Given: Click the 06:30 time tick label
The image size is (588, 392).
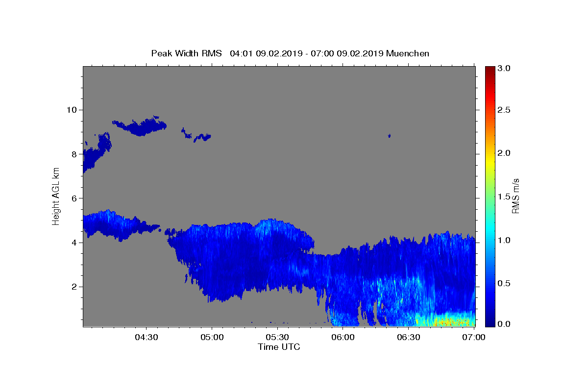Looking at the screenshot, I should 408,337.
